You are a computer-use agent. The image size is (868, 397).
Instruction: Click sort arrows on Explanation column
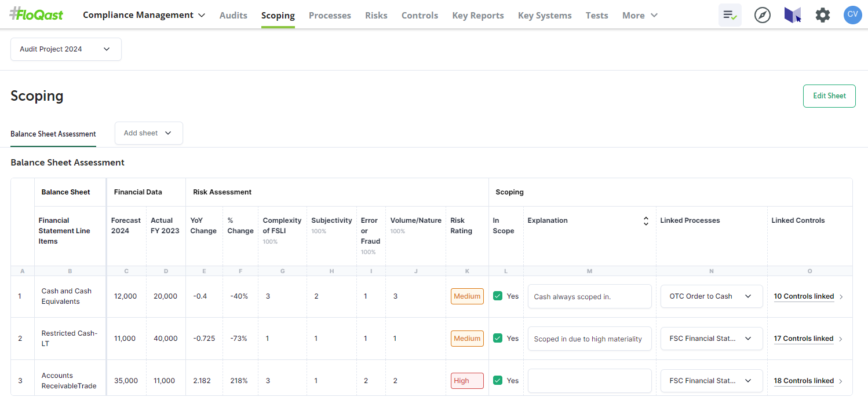click(x=645, y=220)
